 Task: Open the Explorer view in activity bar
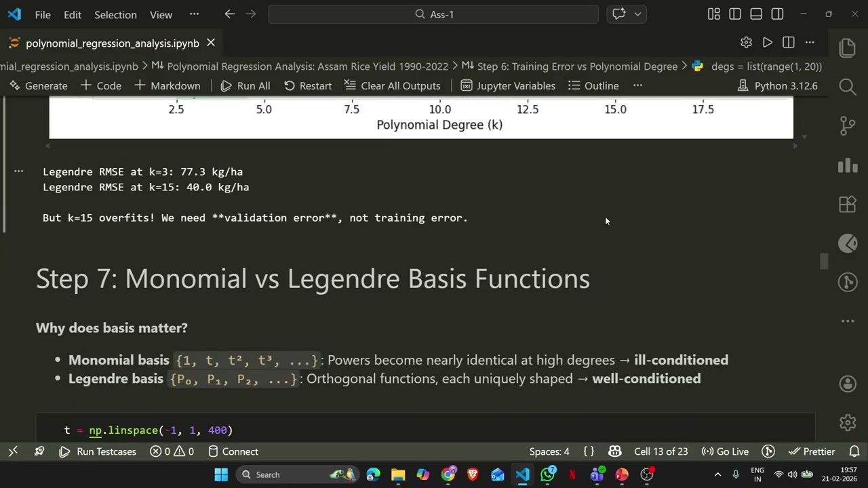[x=847, y=47]
